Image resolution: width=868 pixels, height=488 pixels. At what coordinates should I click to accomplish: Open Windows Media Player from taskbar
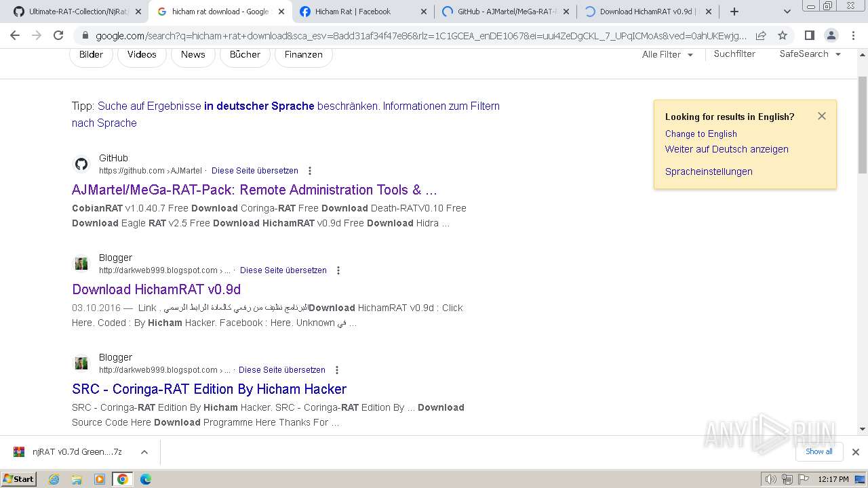[100, 479]
